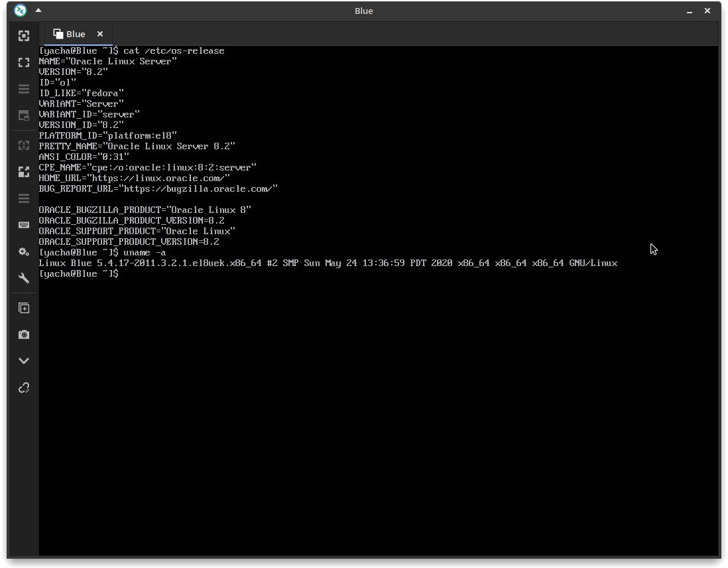This screenshot has height=568, width=728.
Task: Click the disconnect broken-link icon
Action: pos(24,388)
